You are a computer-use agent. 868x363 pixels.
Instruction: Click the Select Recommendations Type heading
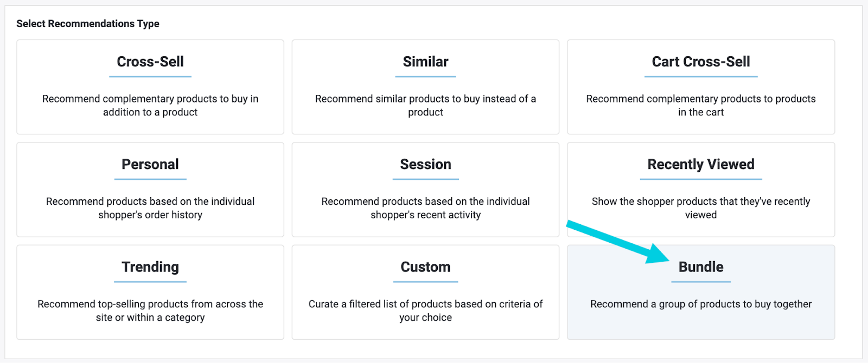coord(88,24)
